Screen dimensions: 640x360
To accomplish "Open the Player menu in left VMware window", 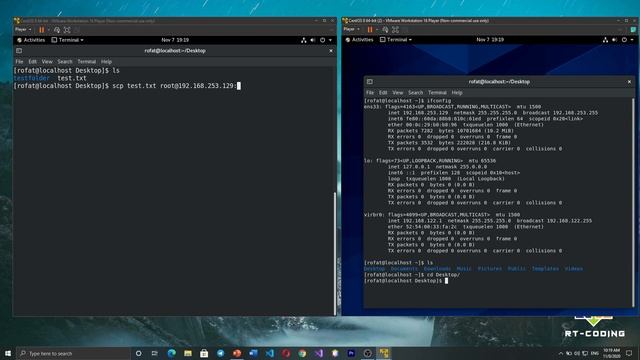I will tap(23, 29).
